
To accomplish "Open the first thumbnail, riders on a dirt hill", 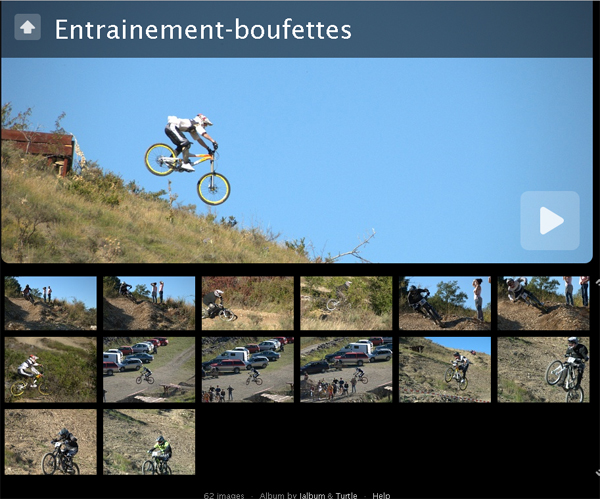I will coord(51,303).
